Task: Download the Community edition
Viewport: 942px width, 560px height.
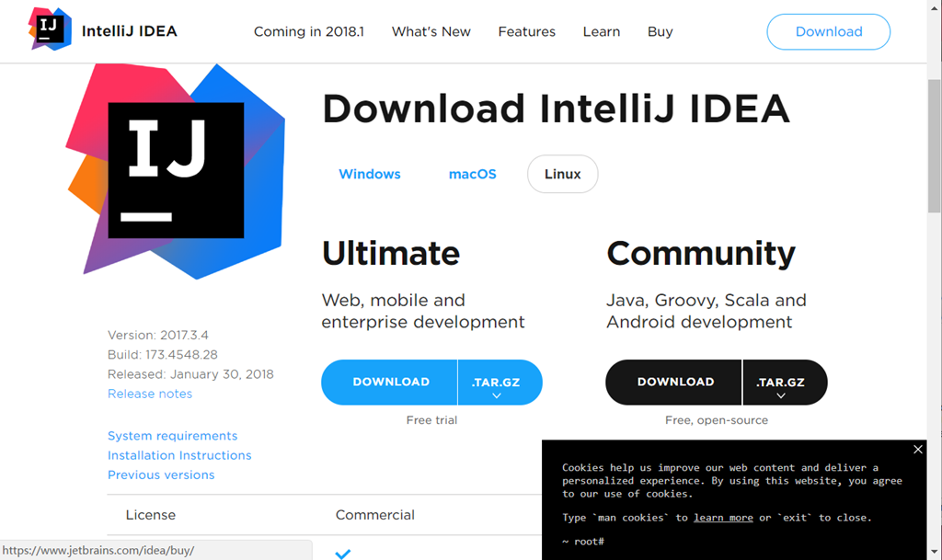Action: (673, 382)
